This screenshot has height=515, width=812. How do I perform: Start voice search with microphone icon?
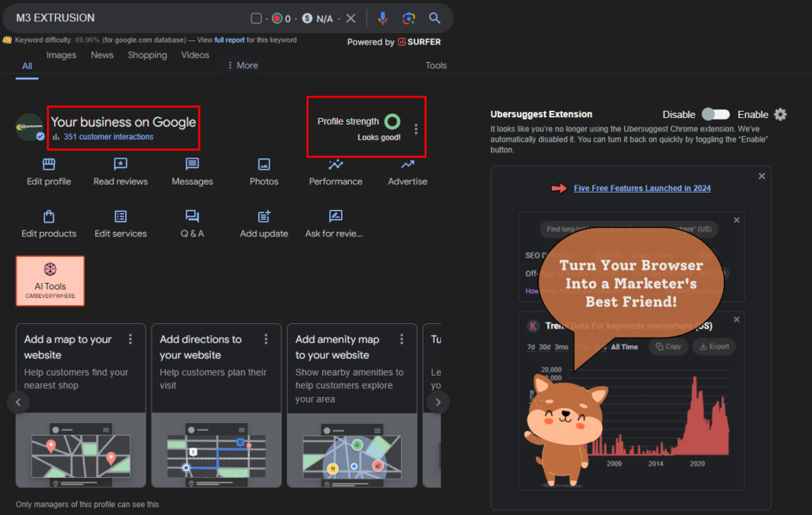point(383,18)
